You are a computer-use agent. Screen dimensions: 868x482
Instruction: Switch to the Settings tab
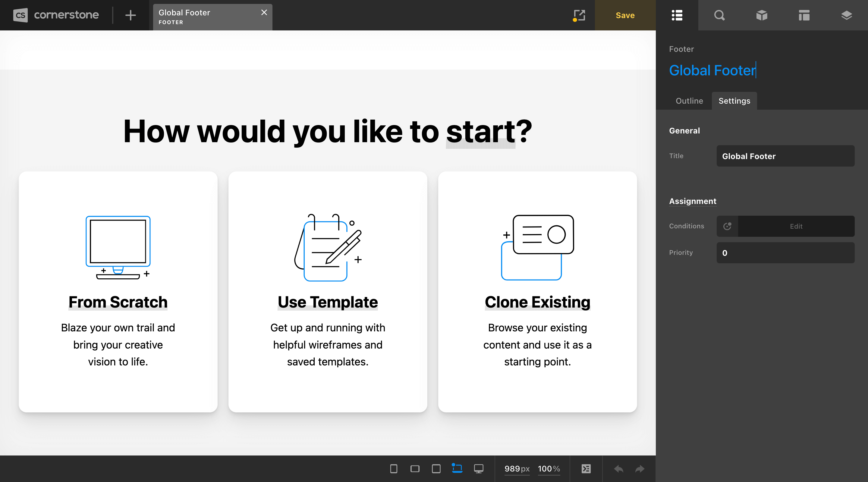(734, 101)
